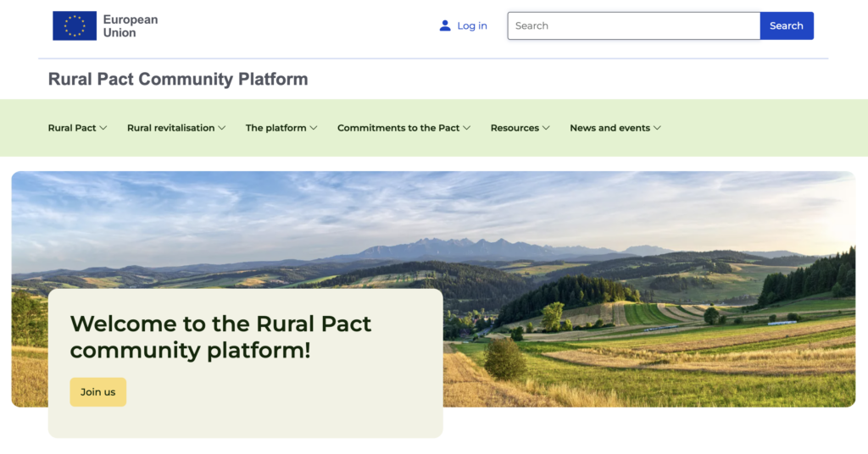868x454 pixels.
Task: Click the chevron beside The platform
Action: [x=314, y=128]
